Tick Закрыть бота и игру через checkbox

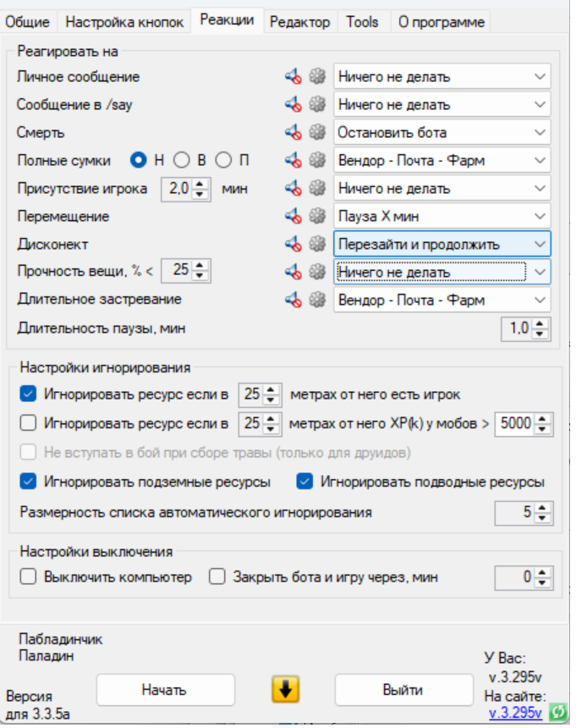tap(217, 576)
